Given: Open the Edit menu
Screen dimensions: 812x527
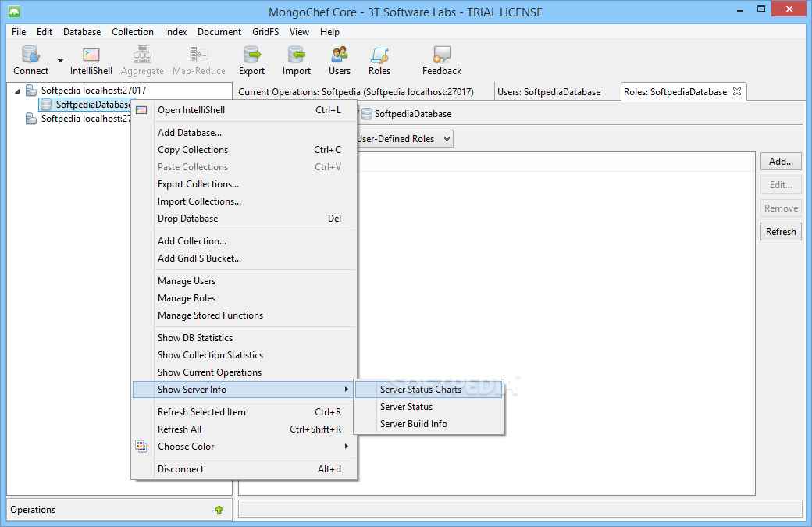Looking at the screenshot, I should tap(45, 31).
